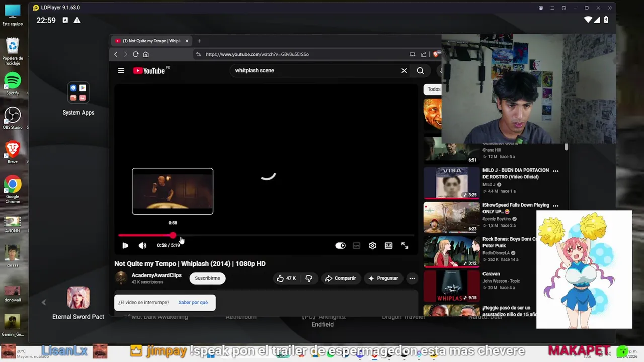
Task: Open the video player settings gear
Action: click(372, 246)
